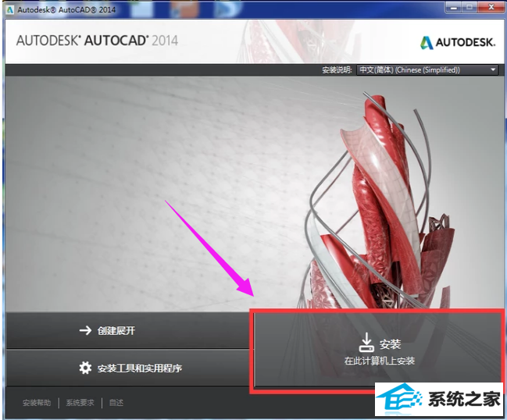Maximize the AutoCAD installer window
Viewport: 507px width, 420px height.
tap(470, 8)
